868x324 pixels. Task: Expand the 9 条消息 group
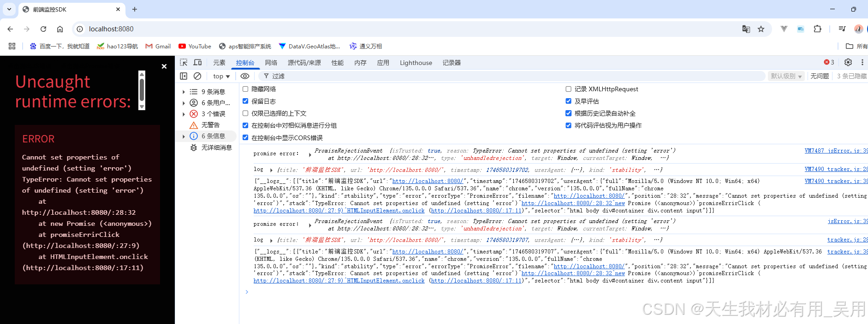click(x=184, y=92)
